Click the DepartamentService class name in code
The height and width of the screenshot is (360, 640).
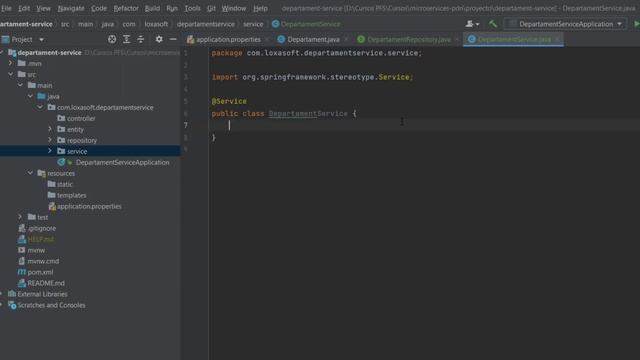point(308,113)
